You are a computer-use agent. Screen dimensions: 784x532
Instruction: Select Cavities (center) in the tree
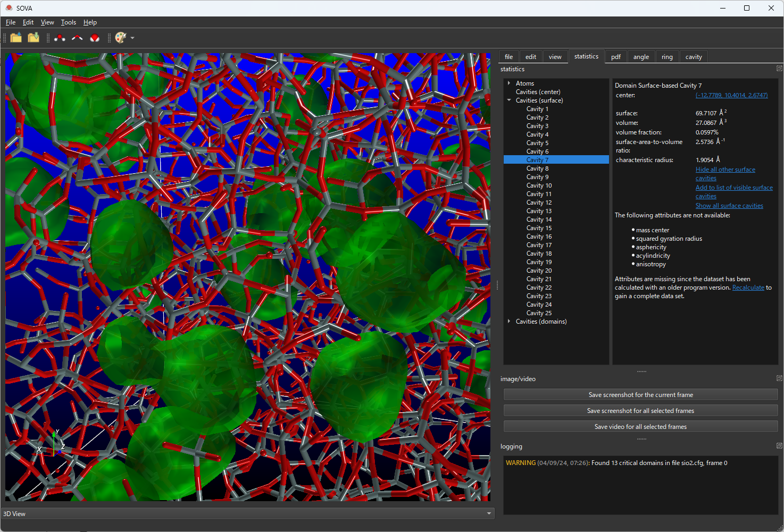(538, 92)
